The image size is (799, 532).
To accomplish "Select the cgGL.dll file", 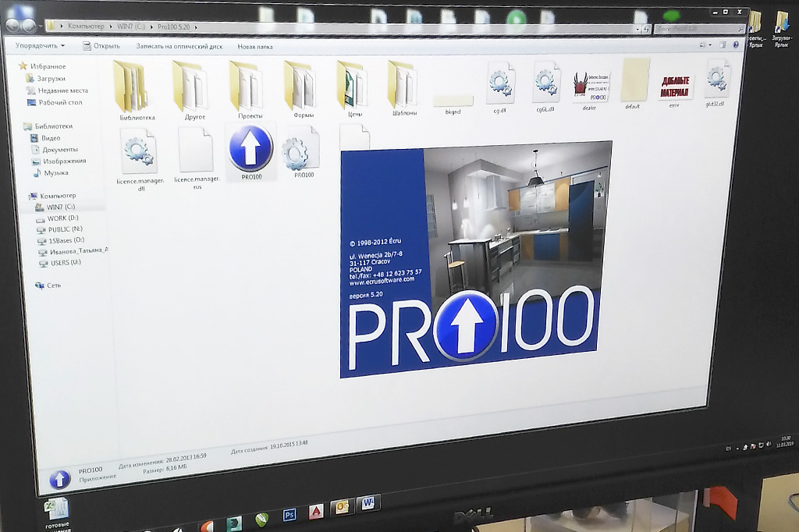I will coord(545,87).
